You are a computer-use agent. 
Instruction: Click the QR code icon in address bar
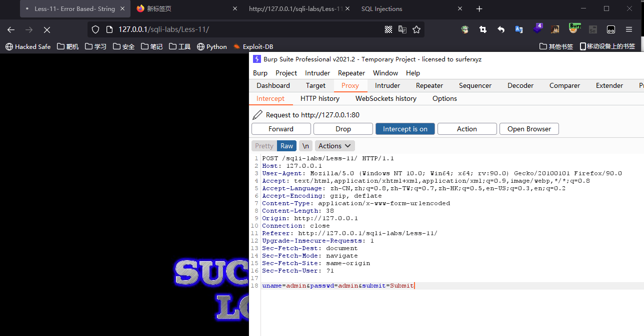coord(388,29)
